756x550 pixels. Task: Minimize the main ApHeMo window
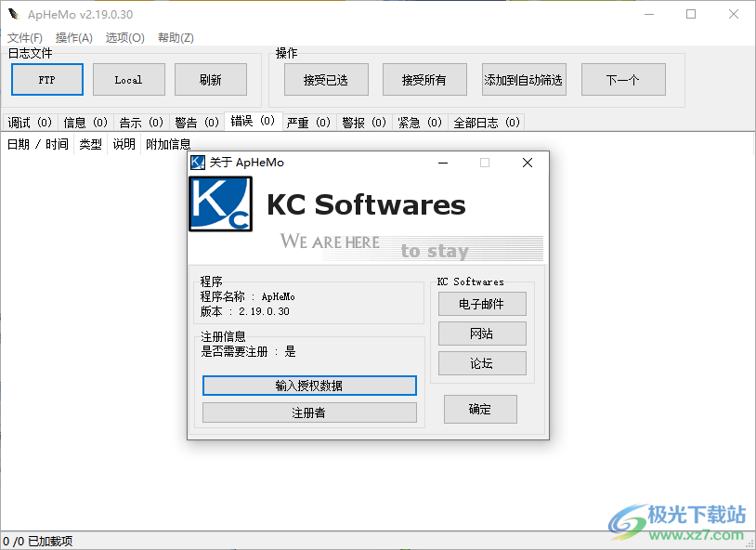point(649,14)
